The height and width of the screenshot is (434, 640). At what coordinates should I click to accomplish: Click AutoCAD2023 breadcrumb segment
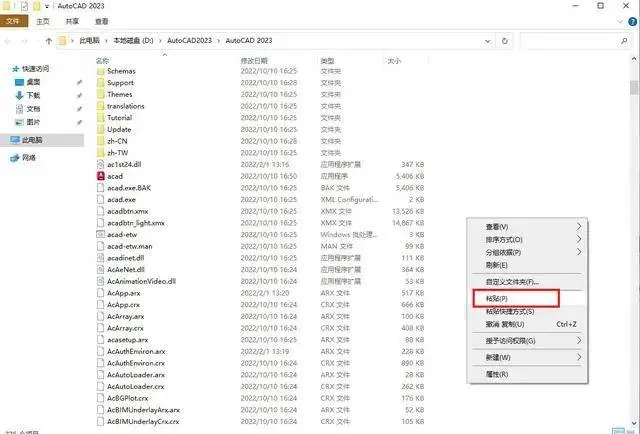tap(189, 40)
